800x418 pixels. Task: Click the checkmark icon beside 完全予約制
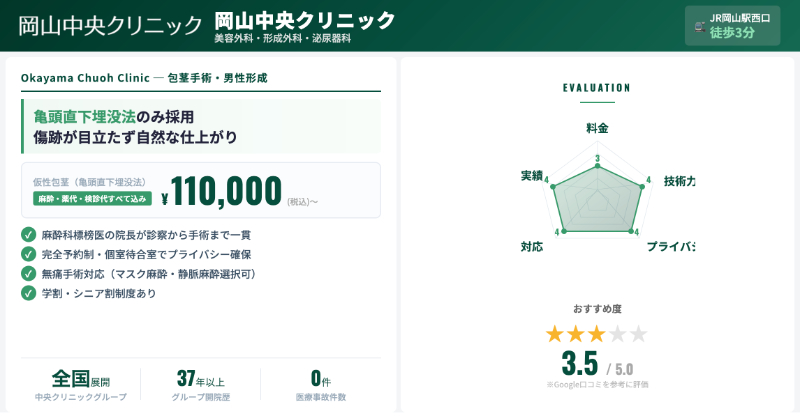coord(28,254)
